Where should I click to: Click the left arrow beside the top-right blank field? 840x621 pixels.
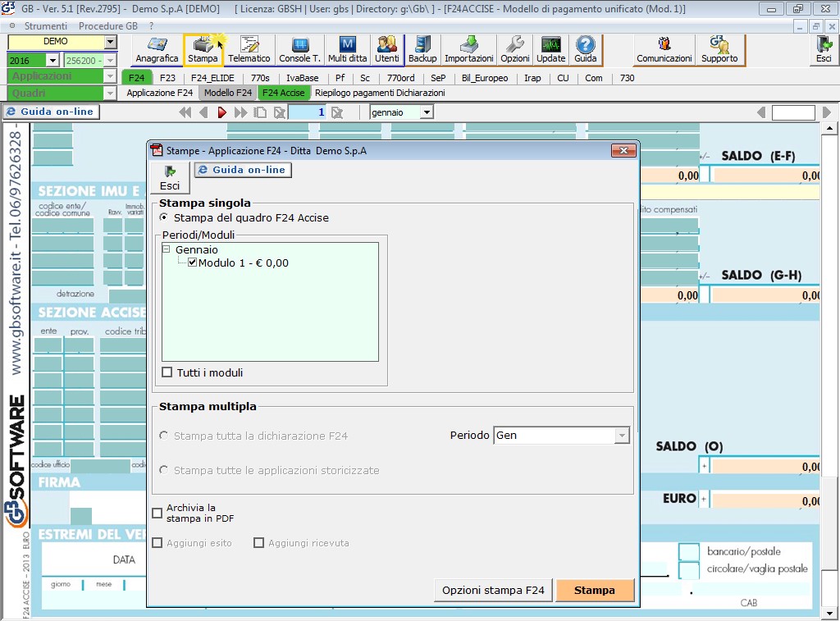coord(761,112)
